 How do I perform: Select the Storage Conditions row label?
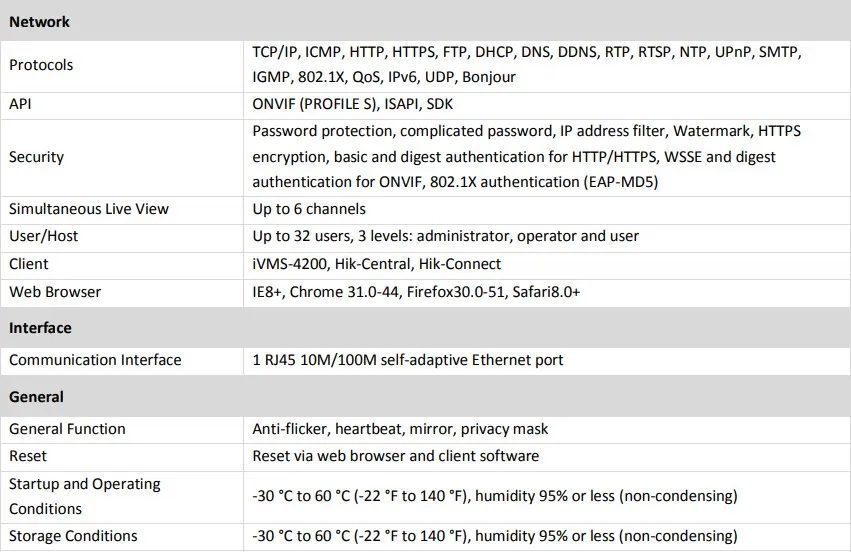73,536
